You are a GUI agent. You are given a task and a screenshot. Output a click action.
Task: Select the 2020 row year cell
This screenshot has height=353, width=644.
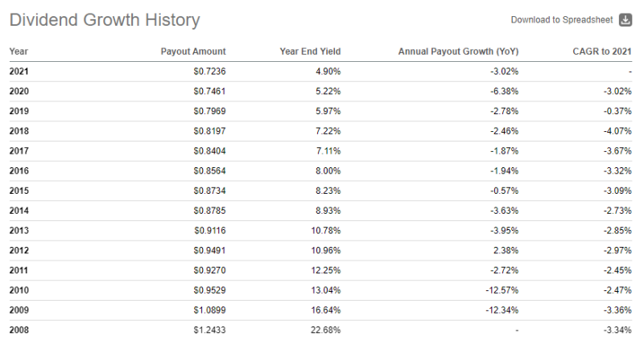[19, 91]
